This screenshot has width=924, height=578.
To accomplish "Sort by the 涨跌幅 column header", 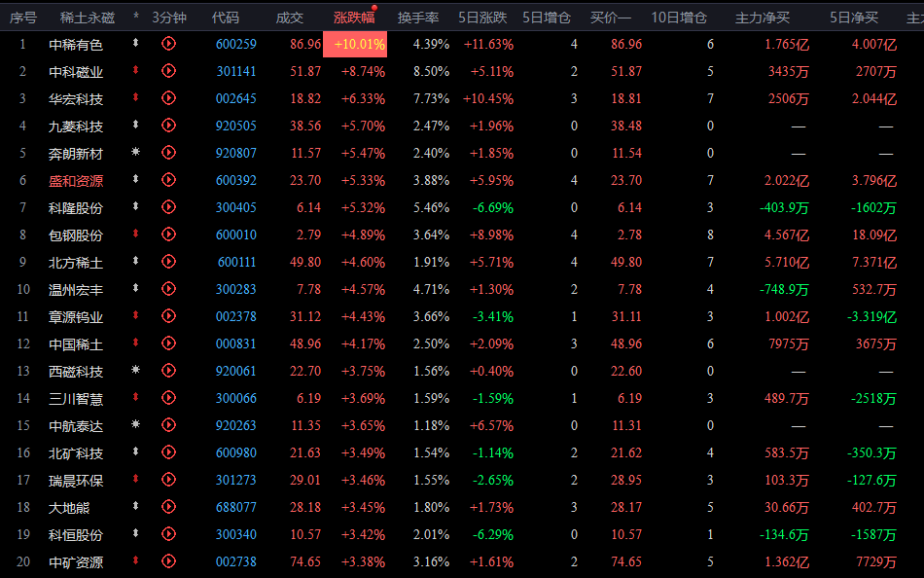I will pos(354,17).
